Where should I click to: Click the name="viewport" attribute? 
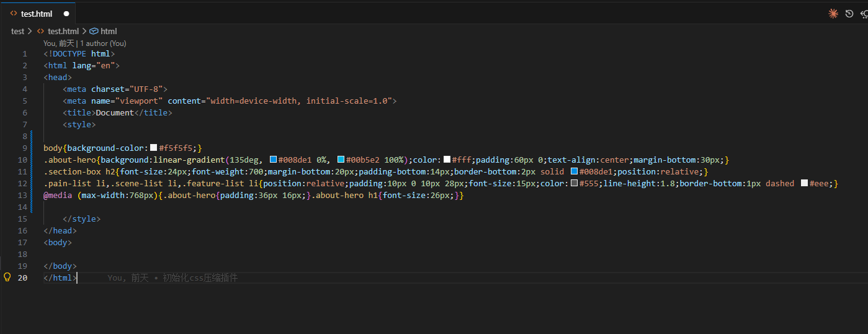[127, 101]
